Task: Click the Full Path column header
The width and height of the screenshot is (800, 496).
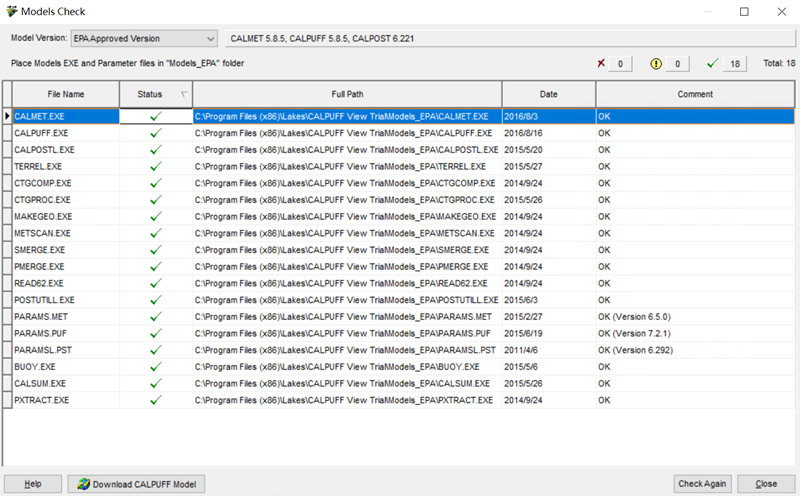Action: click(347, 94)
